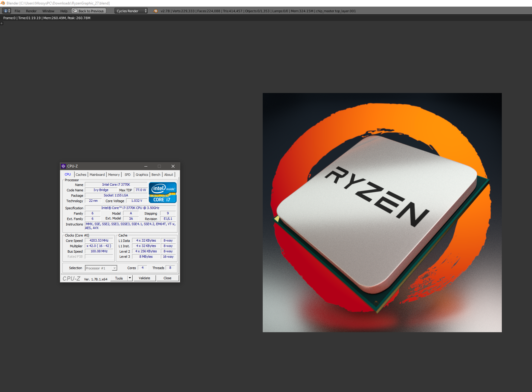This screenshot has height=392, width=532.
Task: Open the Processor #1 selection dropdown
Action: [x=101, y=268]
